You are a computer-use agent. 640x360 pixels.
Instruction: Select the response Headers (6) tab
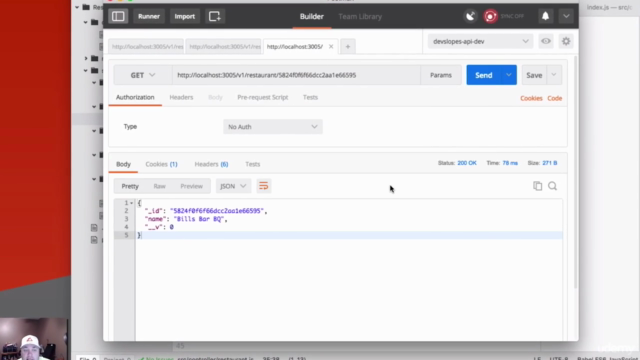(x=211, y=164)
